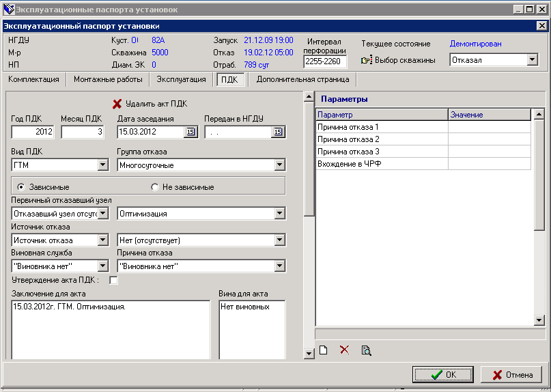Open calendar for Передан в НГДУ field
The height and width of the screenshot is (392, 551).
pyautogui.click(x=278, y=132)
